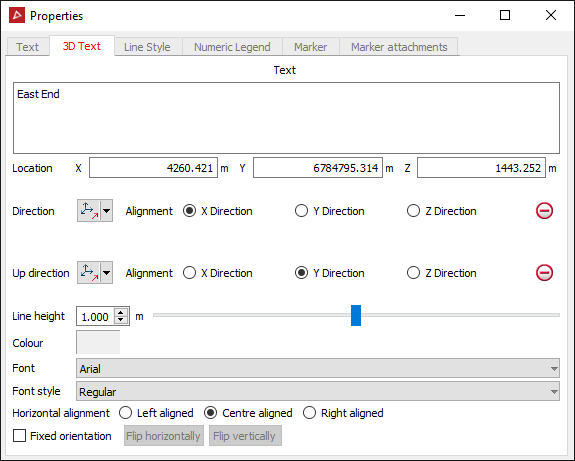Click the Flip vertically button

(245, 436)
